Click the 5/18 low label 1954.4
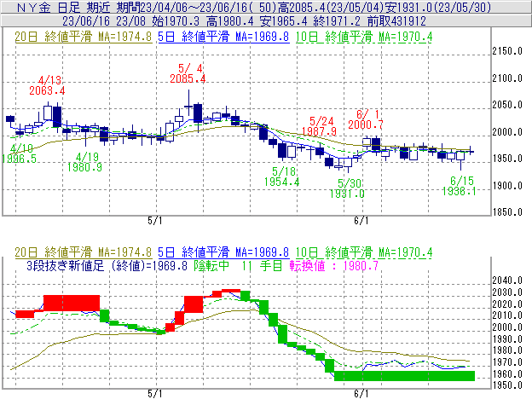 pyautogui.click(x=282, y=182)
